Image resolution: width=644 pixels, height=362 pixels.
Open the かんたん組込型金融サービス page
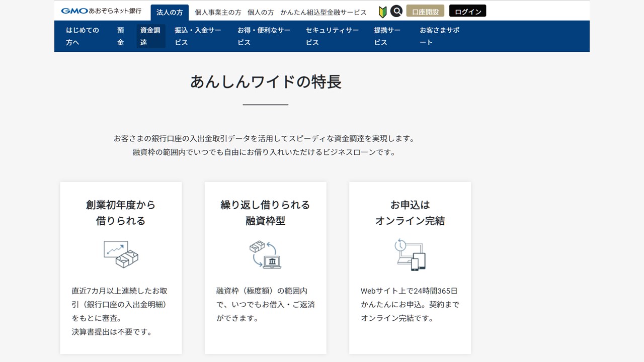pos(324,12)
